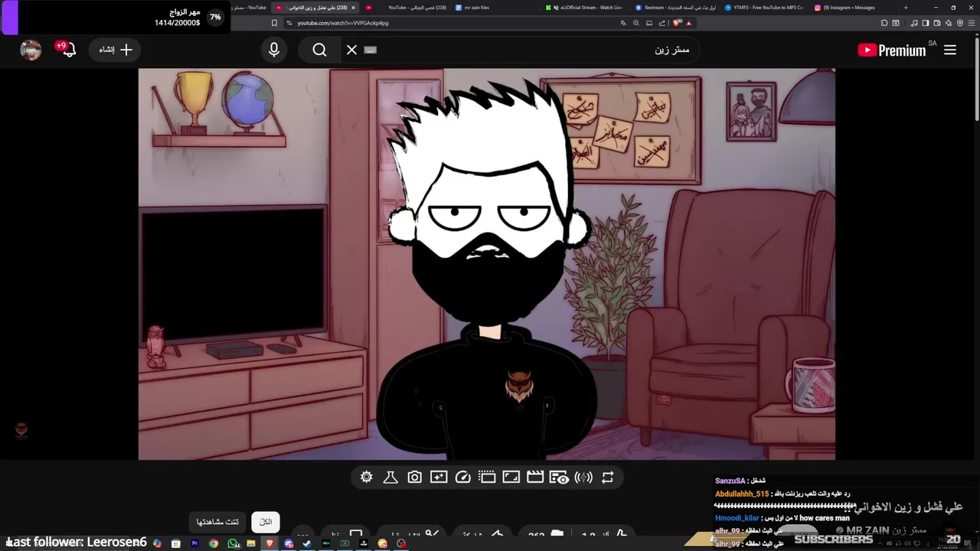This screenshot has height=551, width=980.
Task: Click the dotted-frame cinema mode icon
Action: tap(487, 478)
